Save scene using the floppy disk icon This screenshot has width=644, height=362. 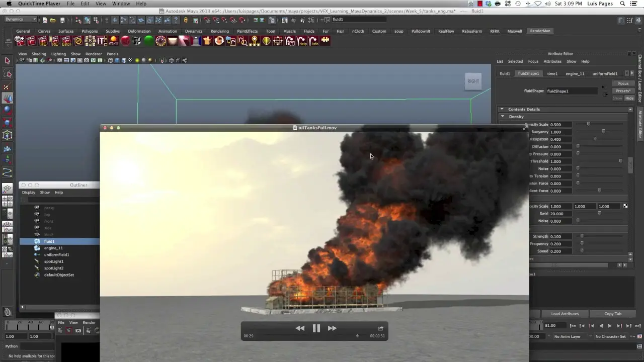[62, 20]
